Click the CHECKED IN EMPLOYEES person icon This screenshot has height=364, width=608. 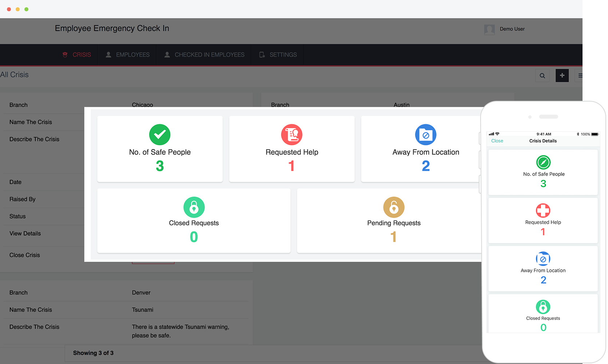tap(167, 55)
